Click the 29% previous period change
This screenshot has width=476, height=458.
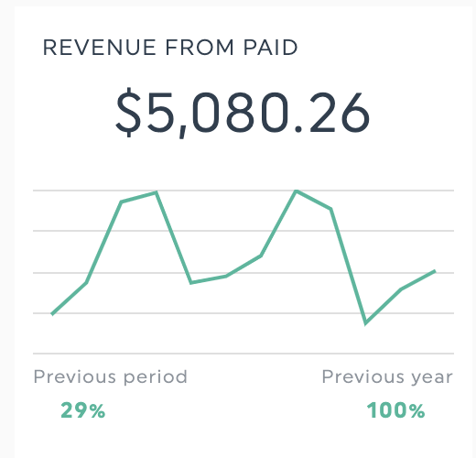coord(83,410)
